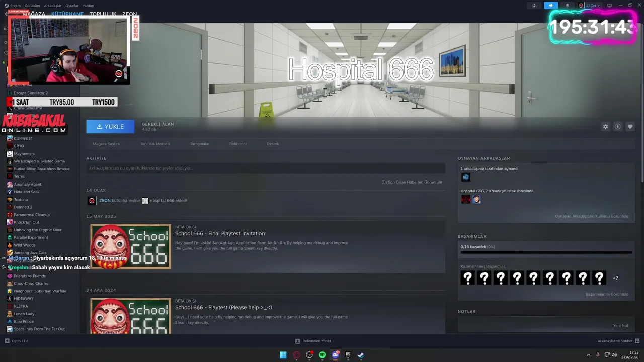Viewport: 644px width, 362px height.
Task: Click the activity status input field
Action: click(266, 168)
